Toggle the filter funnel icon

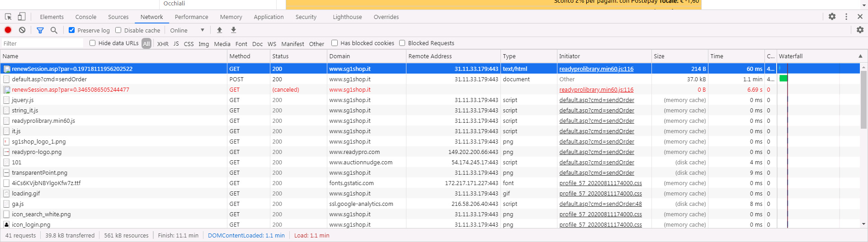[x=40, y=30]
